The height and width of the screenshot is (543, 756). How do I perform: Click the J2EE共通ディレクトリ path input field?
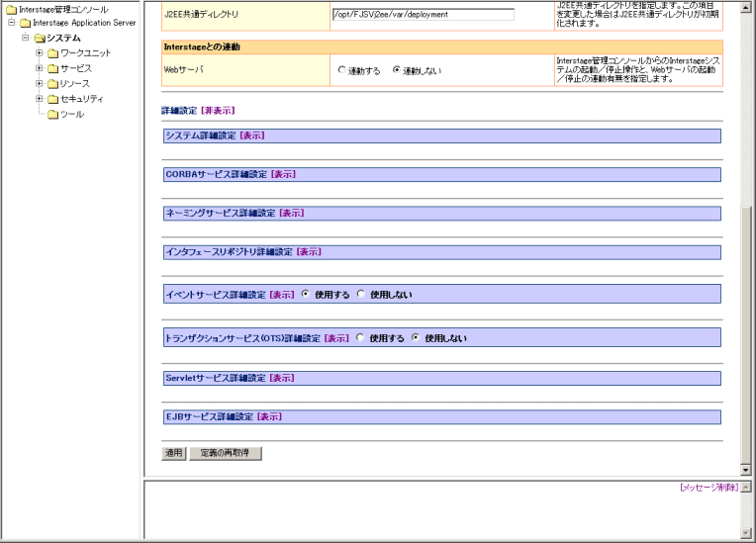(x=423, y=15)
